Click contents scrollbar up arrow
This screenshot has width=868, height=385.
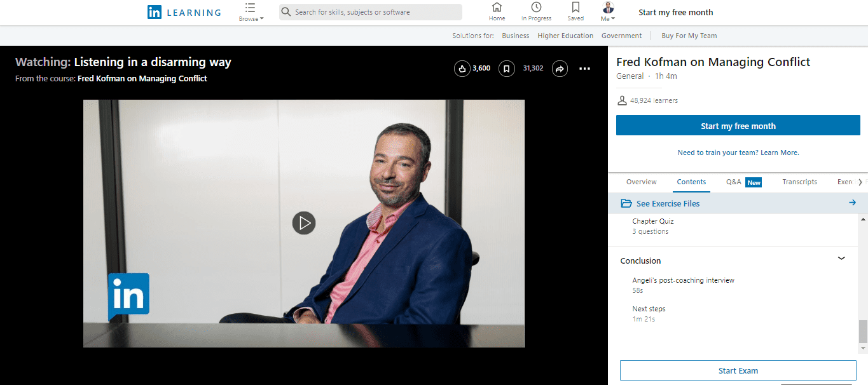(x=863, y=219)
